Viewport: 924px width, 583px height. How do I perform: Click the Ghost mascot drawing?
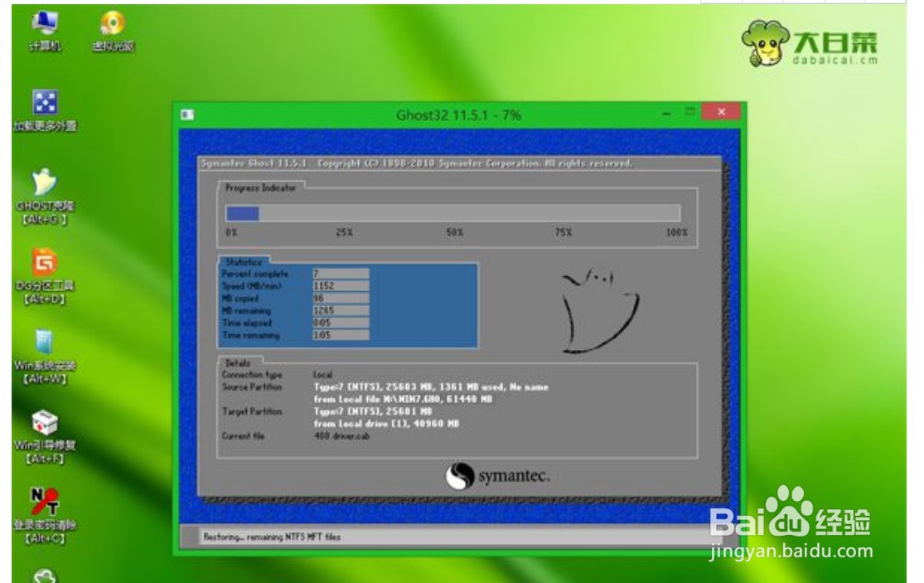pyautogui.click(x=599, y=311)
